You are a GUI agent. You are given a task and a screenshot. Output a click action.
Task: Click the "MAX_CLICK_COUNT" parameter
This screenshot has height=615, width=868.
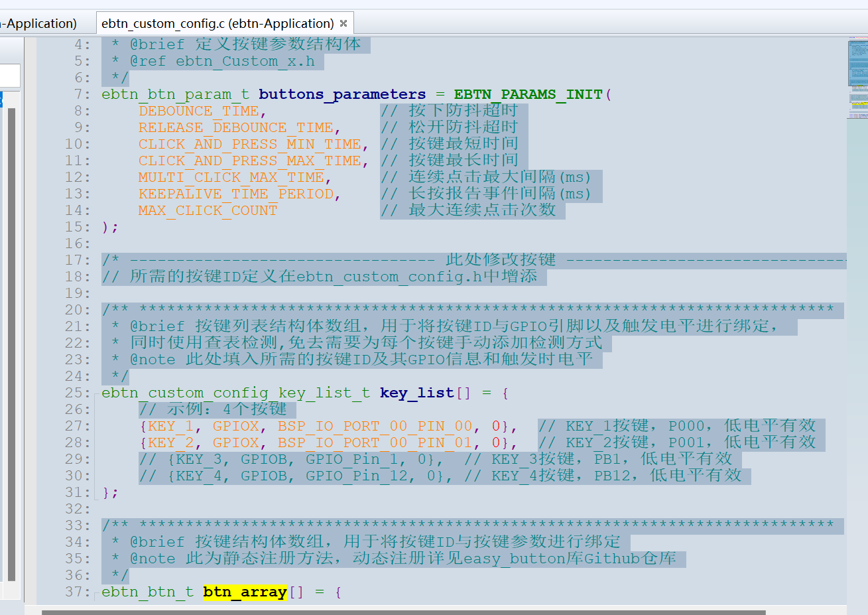pyautogui.click(x=208, y=211)
